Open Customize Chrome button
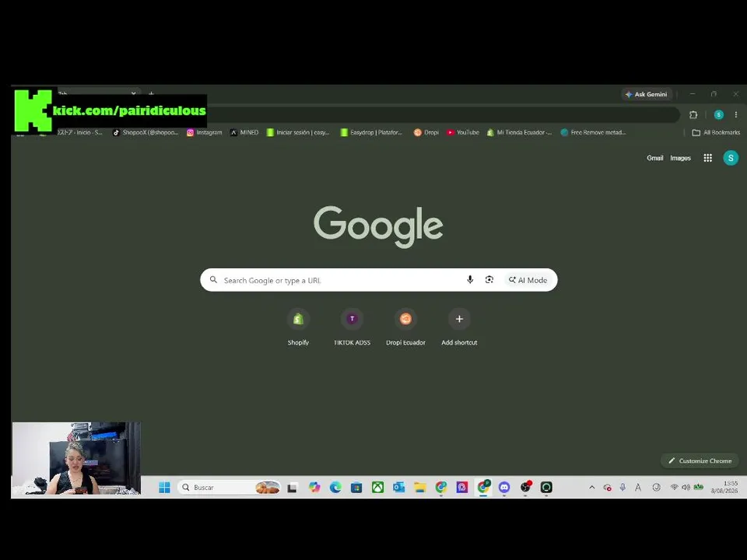Viewport: 747px width, 560px height. pyautogui.click(x=700, y=461)
